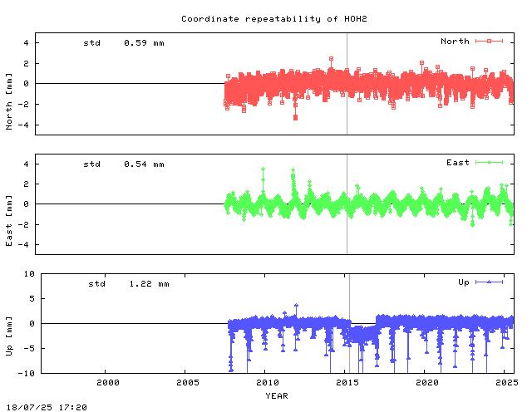Click the '2020' x-axis tick label

427,383
